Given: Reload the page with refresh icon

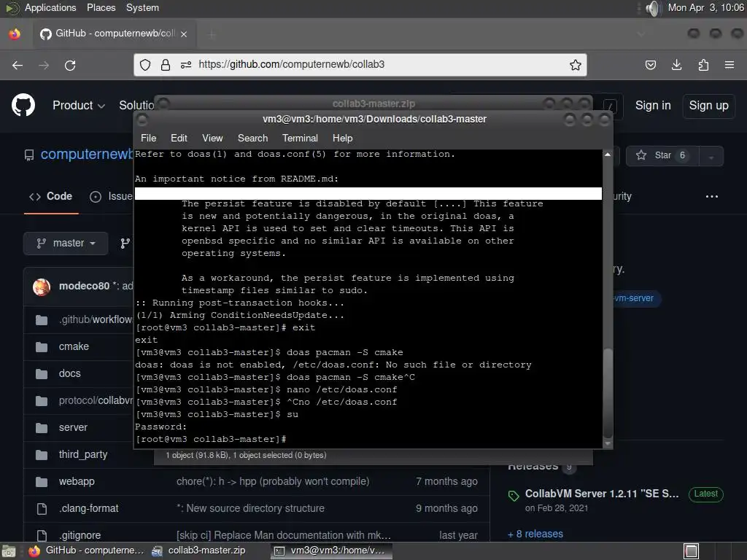Looking at the screenshot, I should point(70,65).
